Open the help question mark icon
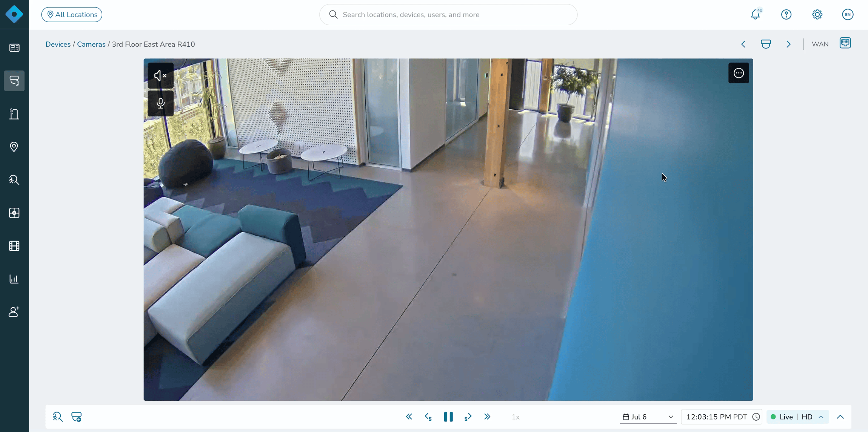Viewport: 868px width, 432px height. click(x=786, y=14)
